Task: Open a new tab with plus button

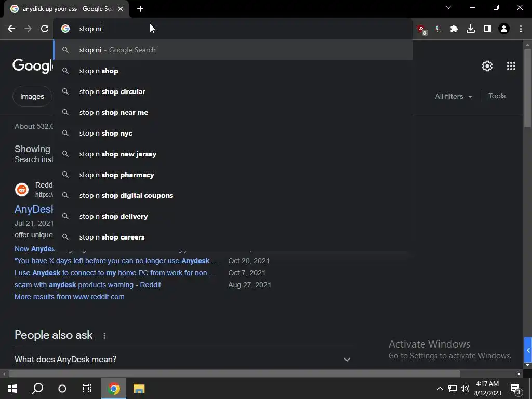Action: click(140, 9)
